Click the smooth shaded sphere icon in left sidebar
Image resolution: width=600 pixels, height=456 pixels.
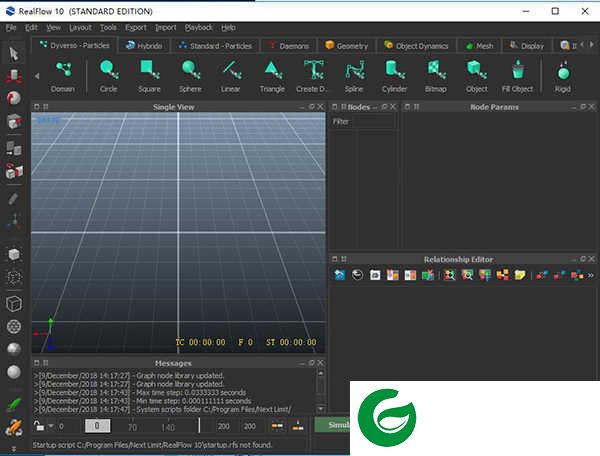14,371
